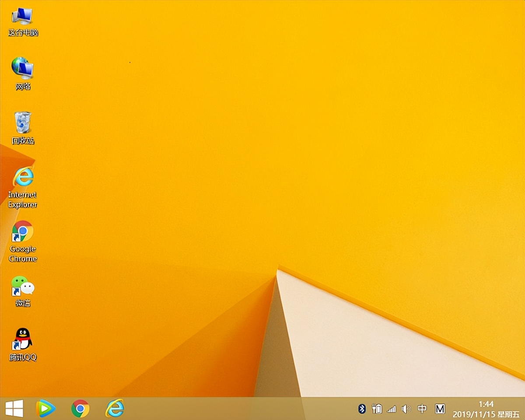Launch Tencent Video from the taskbar
This screenshot has width=525, height=420.
click(x=45, y=409)
